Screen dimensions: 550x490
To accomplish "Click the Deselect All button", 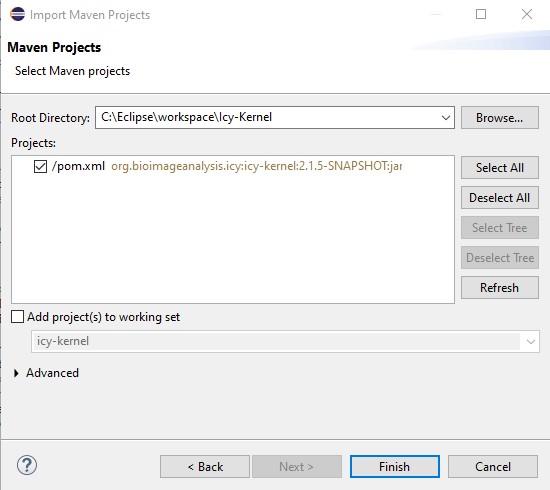I will click(x=499, y=198).
